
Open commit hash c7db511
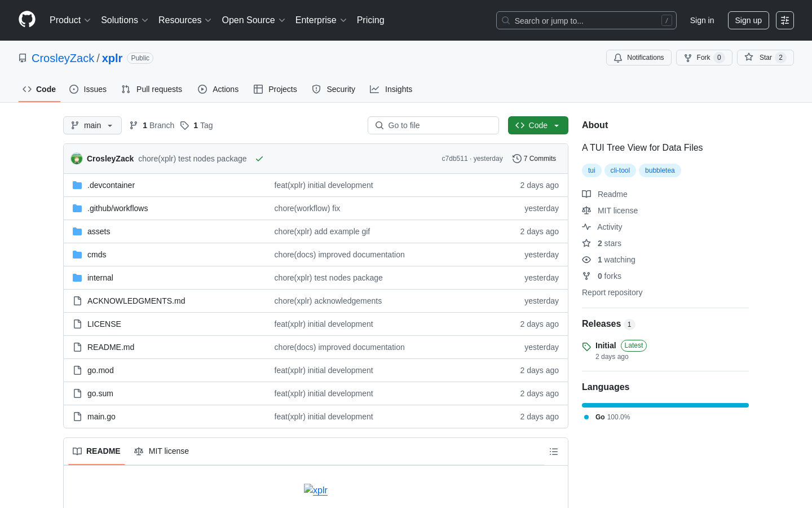(x=454, y=159)
